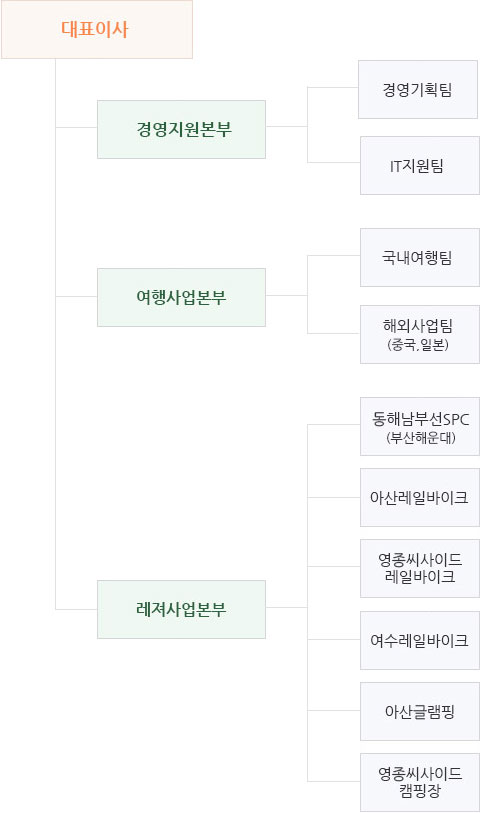Screen dimensions: 480x813
Task: Click the (중국,일본) subtitle text
Action: pyautogui.click(x=418, y=345)
